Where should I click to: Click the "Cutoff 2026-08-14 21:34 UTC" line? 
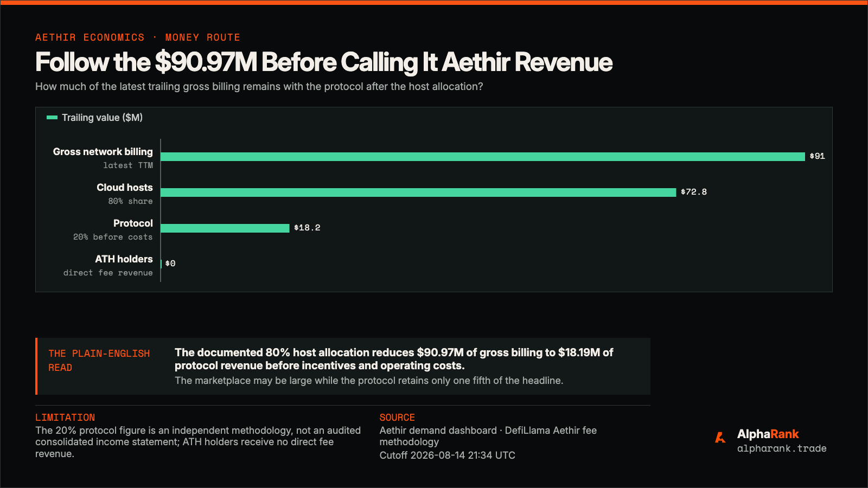tap(448, 455)
